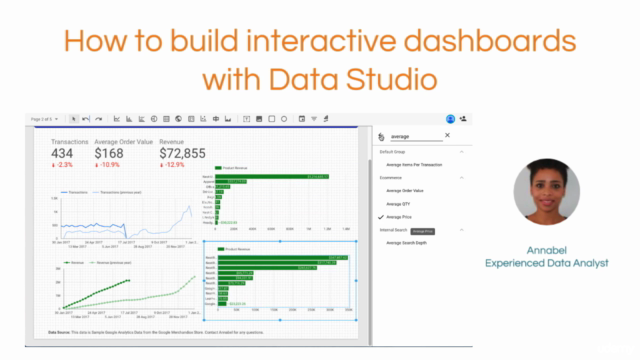The width and height of the screenshot is (640, 360).
Task: Redo the last action
Action: (x=98, y=119)
